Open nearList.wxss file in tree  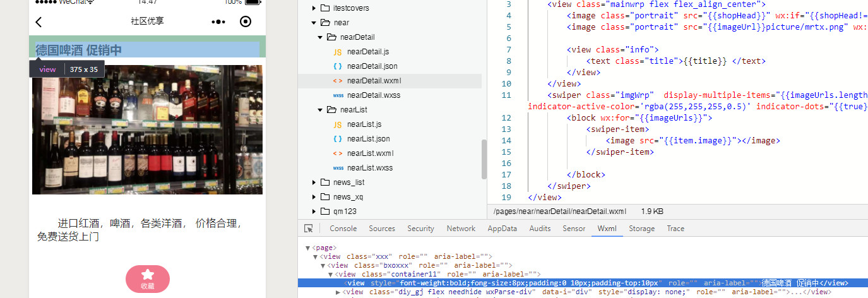(x=370, y=168)
